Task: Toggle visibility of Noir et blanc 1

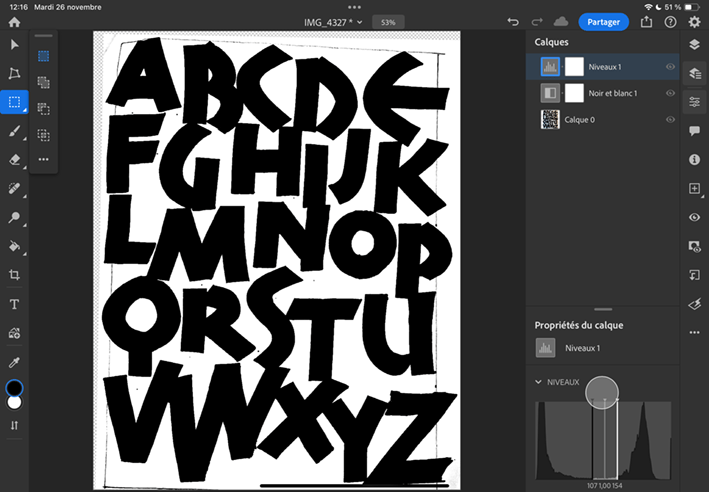Action: coord(671,93)
